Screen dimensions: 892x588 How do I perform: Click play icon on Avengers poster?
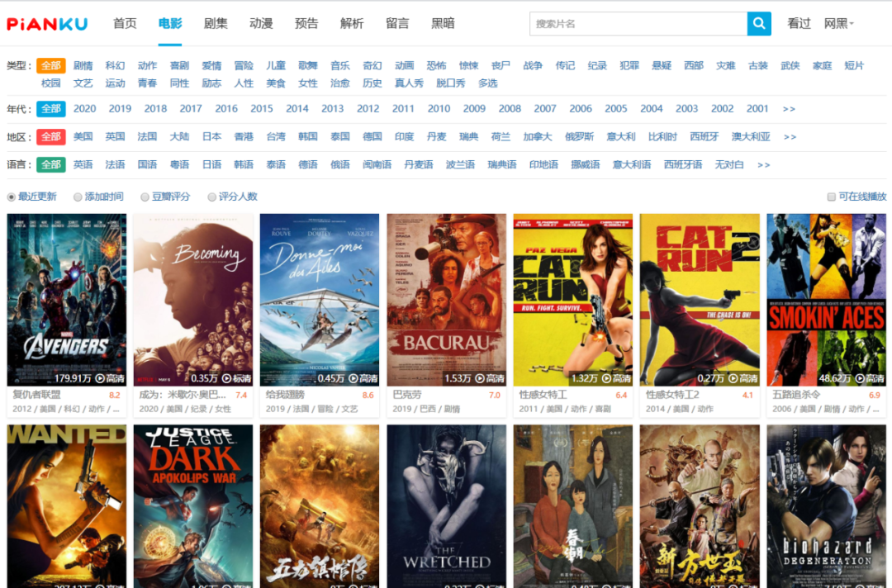(x=100, y=378)
